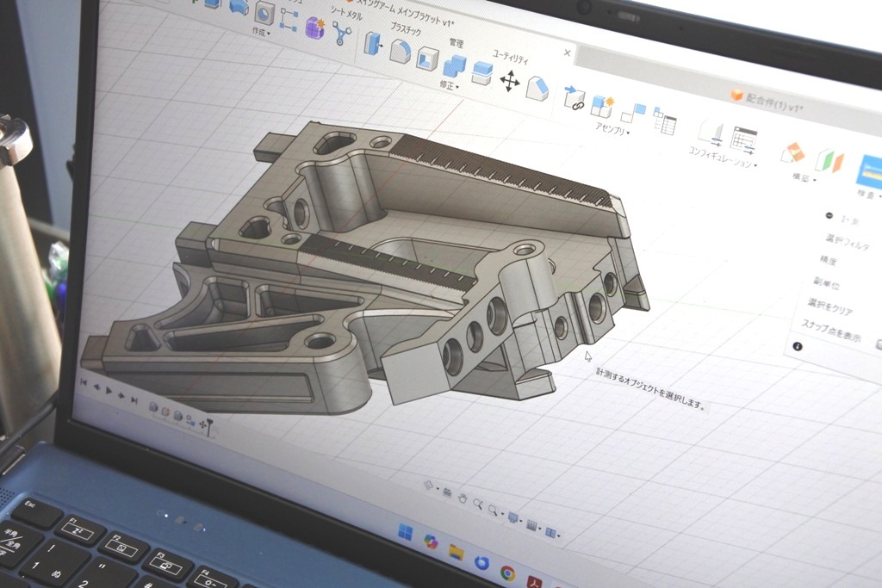Select the Press Pull modify tool
The height and width of the screenshot is (588, 882).
pyautogui.click(x=372, y=43)
